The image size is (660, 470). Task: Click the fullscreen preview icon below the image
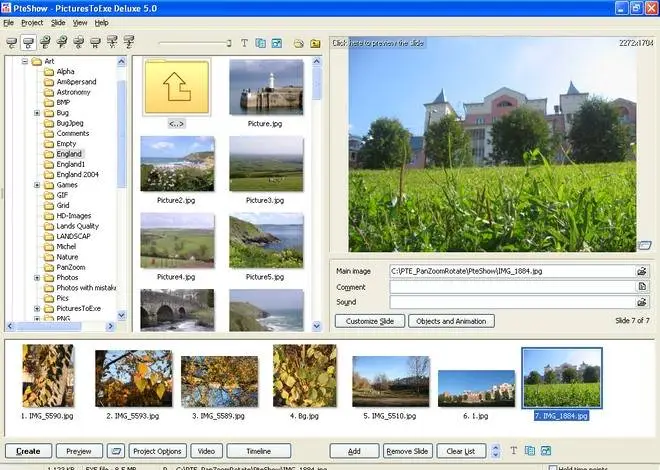[x=645, y=245]
